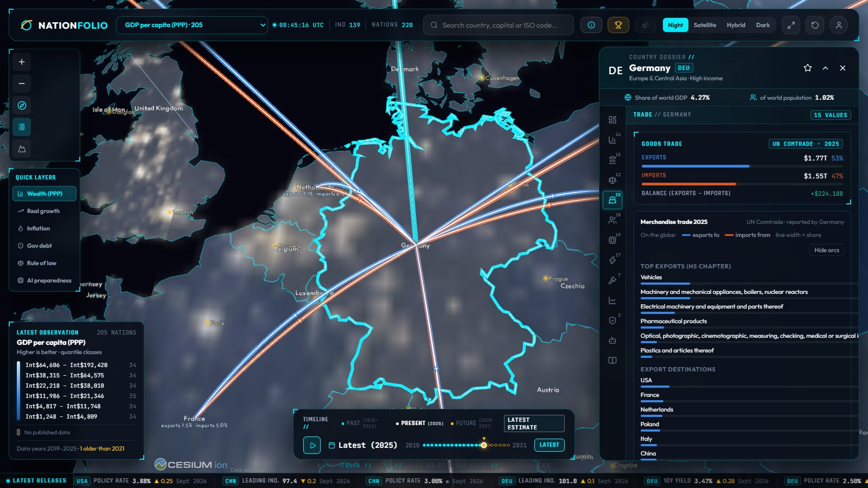Click the timeline play button
The image size is (868, 488).
pos(312,446)
